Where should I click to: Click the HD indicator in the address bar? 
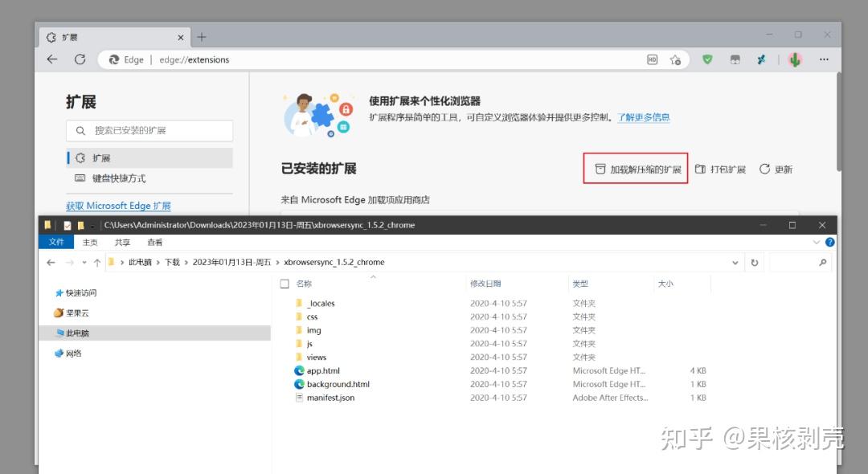pyautogui.click(x=653, y=59)
